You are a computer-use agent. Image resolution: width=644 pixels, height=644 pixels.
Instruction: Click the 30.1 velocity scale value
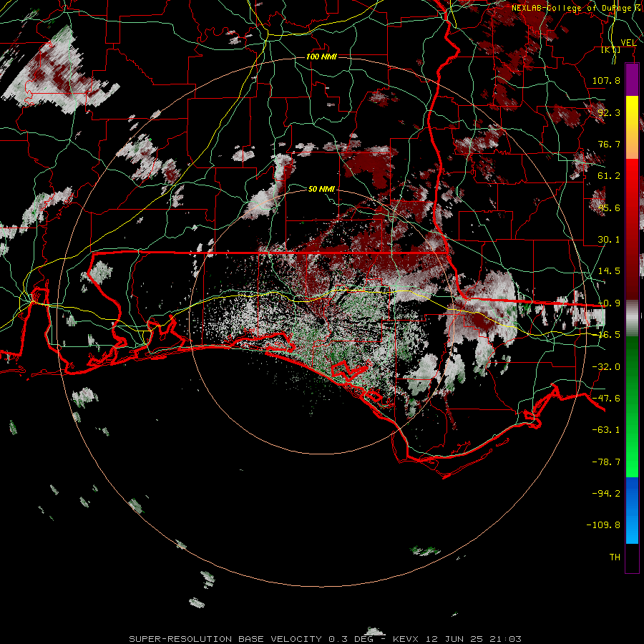pyautogui.click(x=609, y=240)
